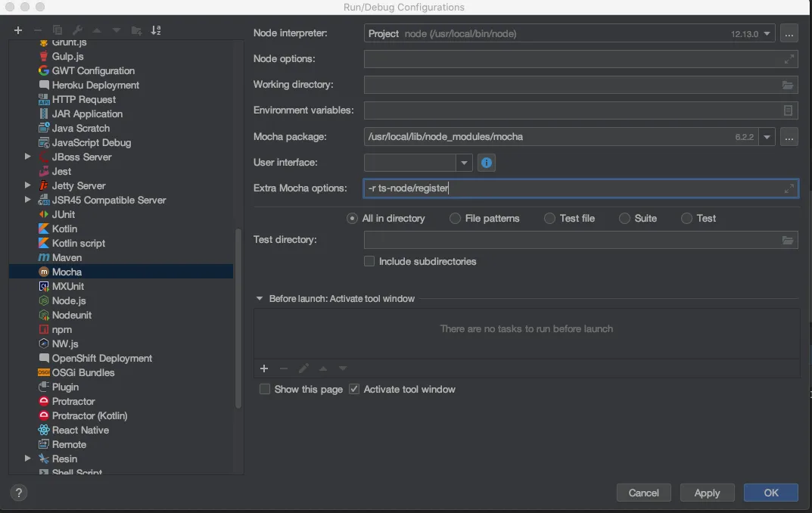This screenshot has height=513, width=812.
Task: Select the Mocha configuration template
Action: pos(120,272)
